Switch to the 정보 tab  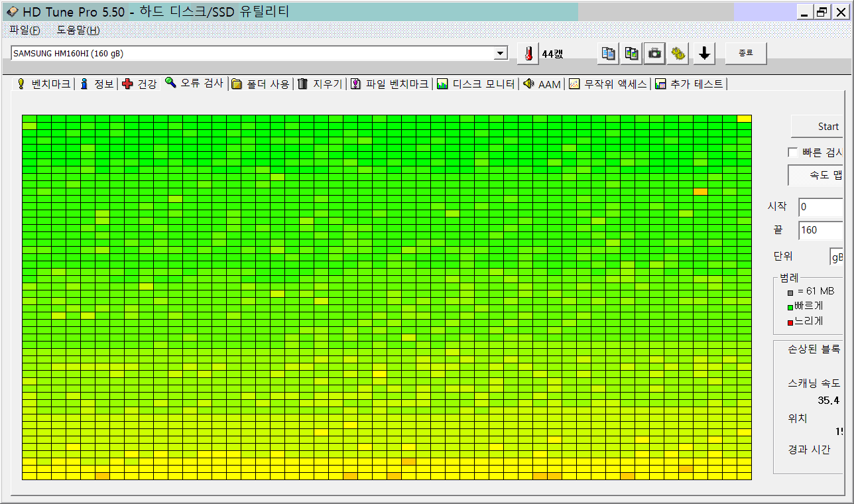pyautogui.click(x=97, y=84)
